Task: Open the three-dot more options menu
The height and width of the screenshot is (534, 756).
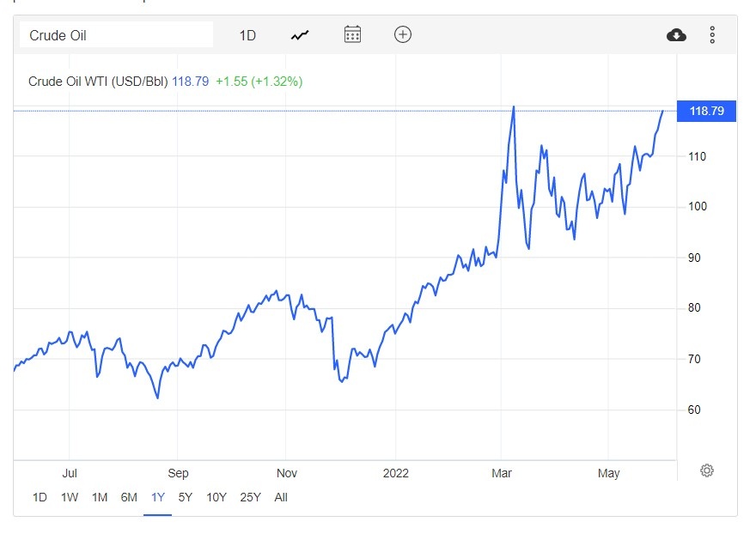Action: point(712,35)
